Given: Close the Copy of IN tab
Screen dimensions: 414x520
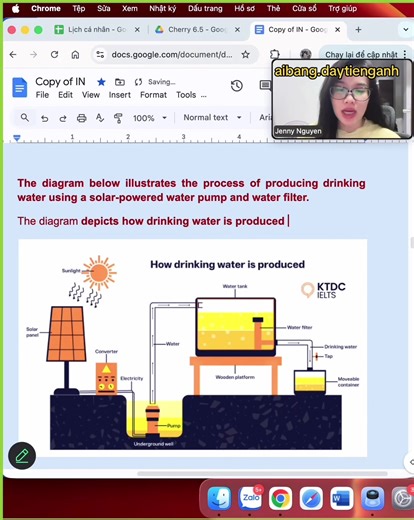Looking at the screenshot, I should click(338, 30).
